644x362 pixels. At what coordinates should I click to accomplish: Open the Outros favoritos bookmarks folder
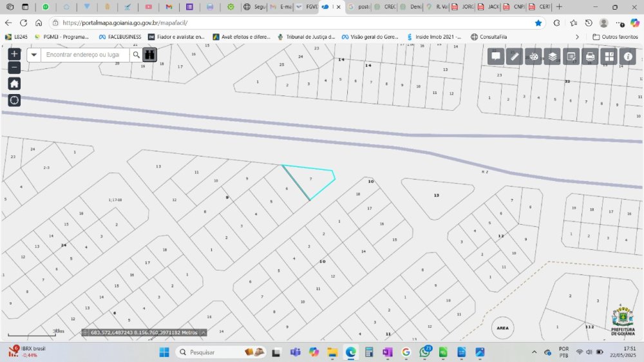tap(615, 37)
